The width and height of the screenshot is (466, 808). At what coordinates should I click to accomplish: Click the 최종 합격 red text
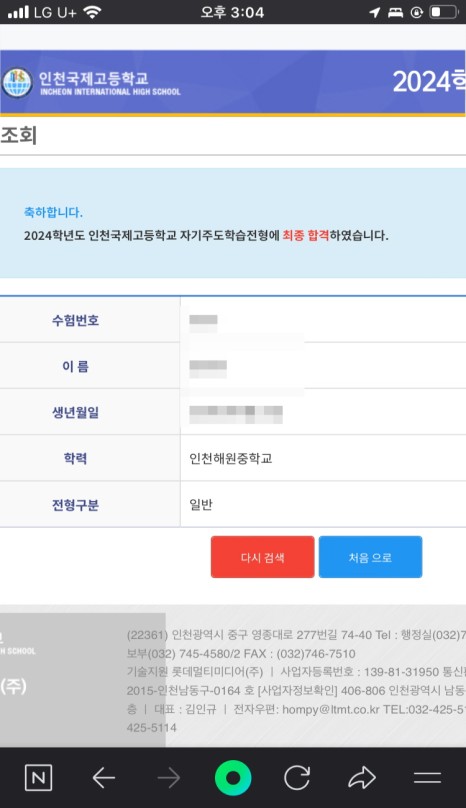(x=305, y=235)
